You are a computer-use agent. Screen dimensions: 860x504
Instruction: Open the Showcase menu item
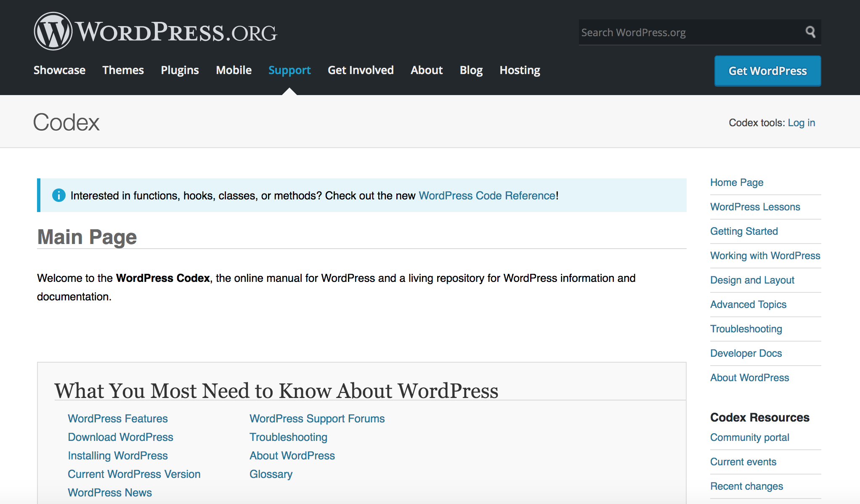point(59,70)
